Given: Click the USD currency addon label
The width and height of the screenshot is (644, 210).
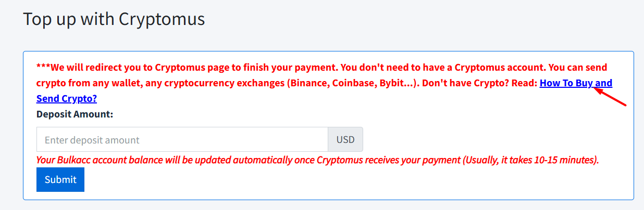Looking at the screenshot, I should pyautogui.click(x=345, y=140).
